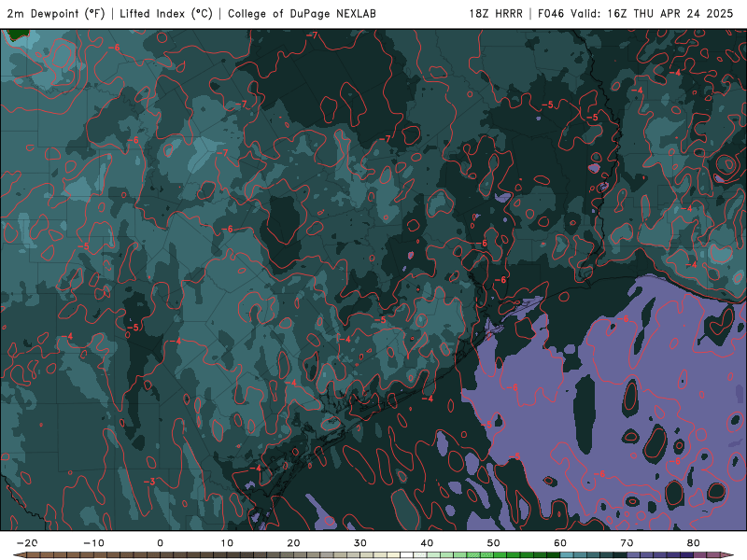Click the "18Z HRRR" model run label
The height and width of the screenshot is (560, 747).
496,14
